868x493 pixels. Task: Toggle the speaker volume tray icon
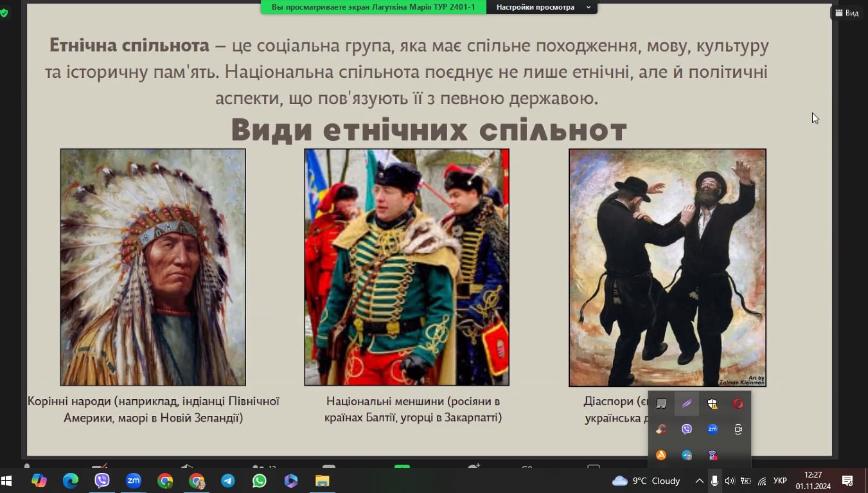pos(729,481)
